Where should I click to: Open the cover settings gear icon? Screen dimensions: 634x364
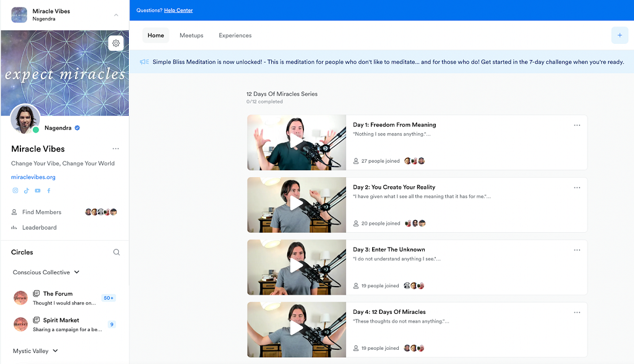coord(116,43)
